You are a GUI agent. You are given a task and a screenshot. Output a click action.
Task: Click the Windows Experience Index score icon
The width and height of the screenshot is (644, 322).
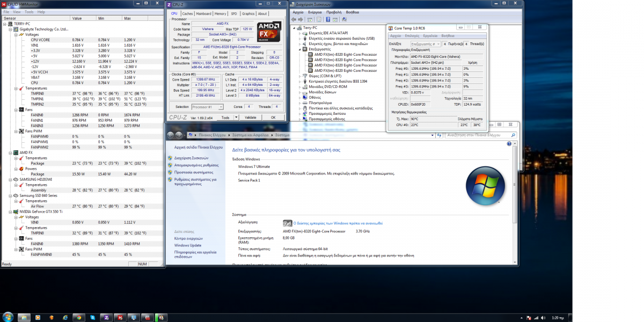click(x=287, y=223)
